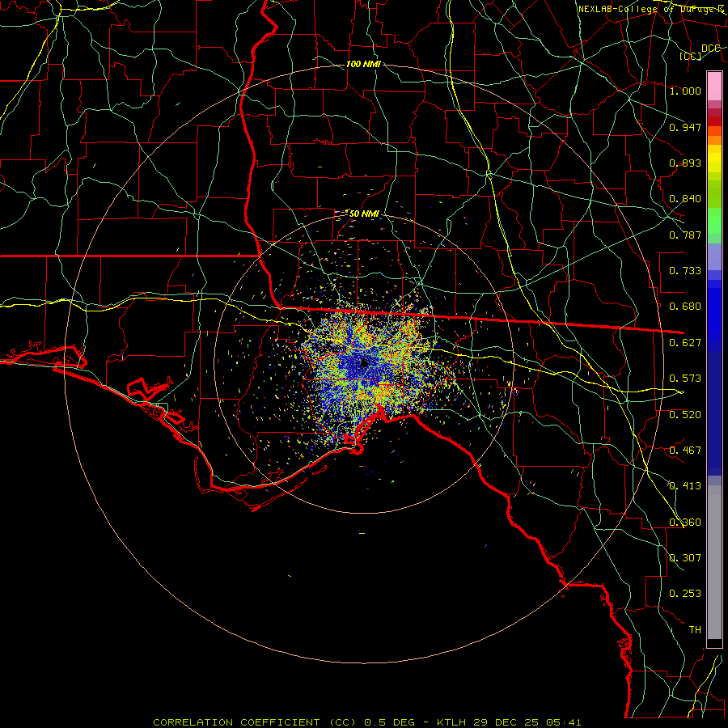Click the 50 NMI range ring label
The image size is (728, 728).
click(363, 214)
